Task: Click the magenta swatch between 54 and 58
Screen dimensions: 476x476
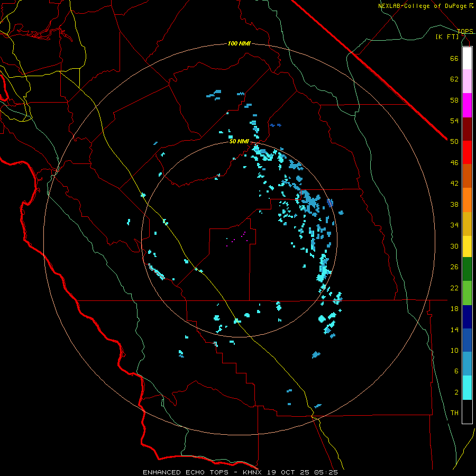Action: tap(467, 105)
